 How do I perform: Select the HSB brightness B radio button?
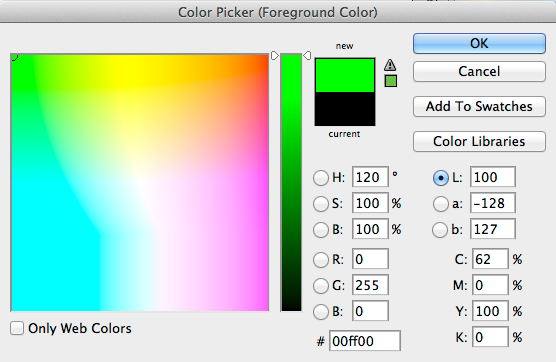click(x=321, y=230)
